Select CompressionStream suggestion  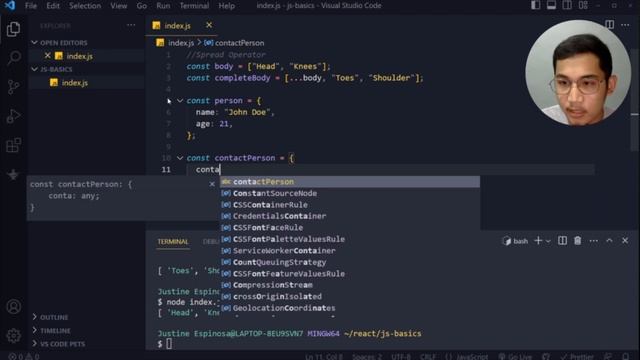click(x=350, y=285)
